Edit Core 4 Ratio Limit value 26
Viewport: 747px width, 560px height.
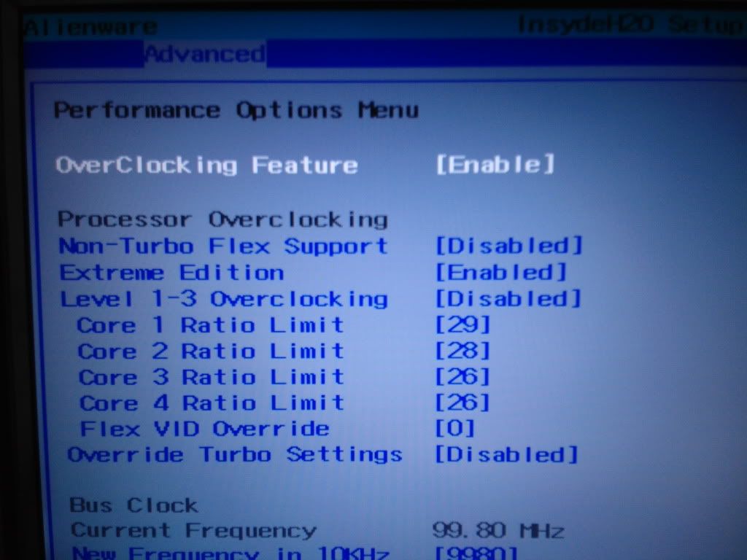[462, 402]
